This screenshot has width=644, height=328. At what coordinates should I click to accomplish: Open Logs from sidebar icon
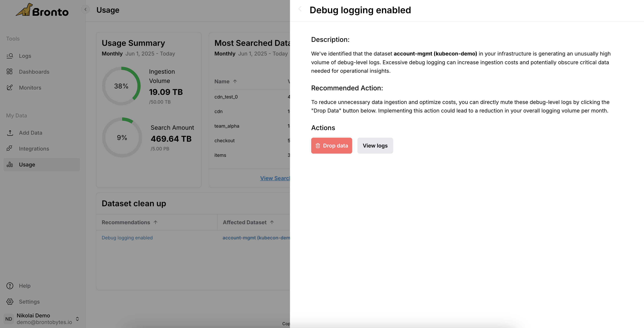point(10,56)
